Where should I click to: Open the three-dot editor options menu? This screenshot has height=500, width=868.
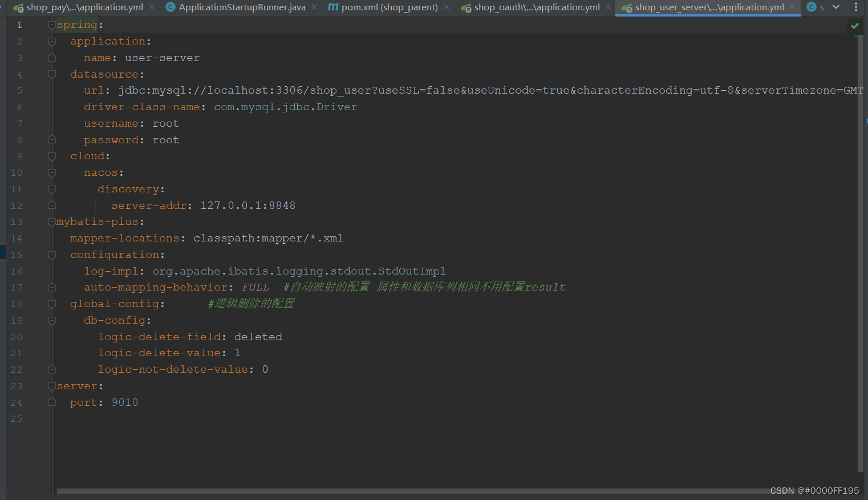pyautogui.click(x=856, y=7)
